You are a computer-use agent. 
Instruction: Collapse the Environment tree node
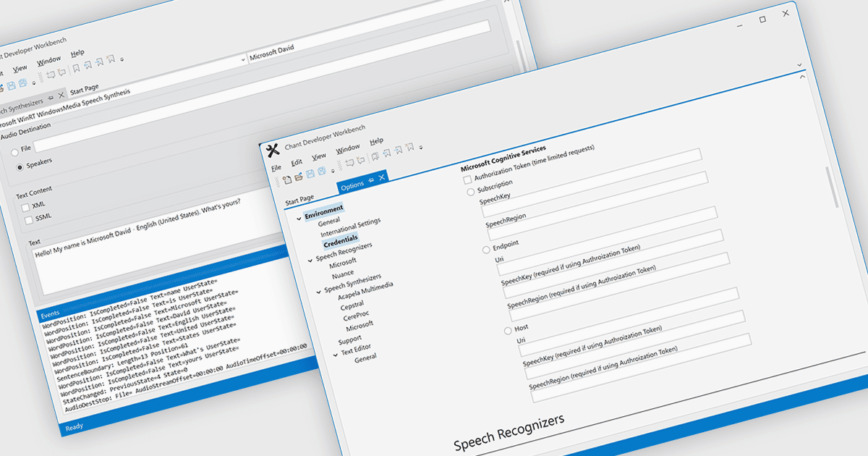coord(300,217)
